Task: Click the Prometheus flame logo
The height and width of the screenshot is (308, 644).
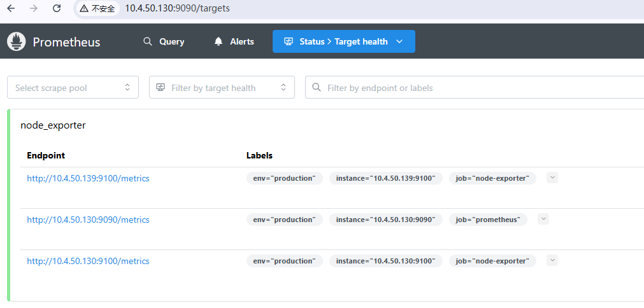Action: tap(17, 41)
